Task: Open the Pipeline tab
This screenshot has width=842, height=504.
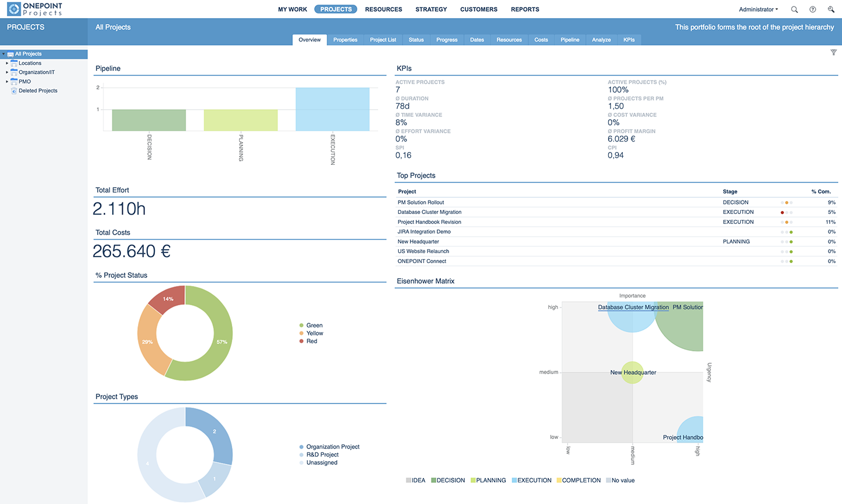Action: (570, 40)
